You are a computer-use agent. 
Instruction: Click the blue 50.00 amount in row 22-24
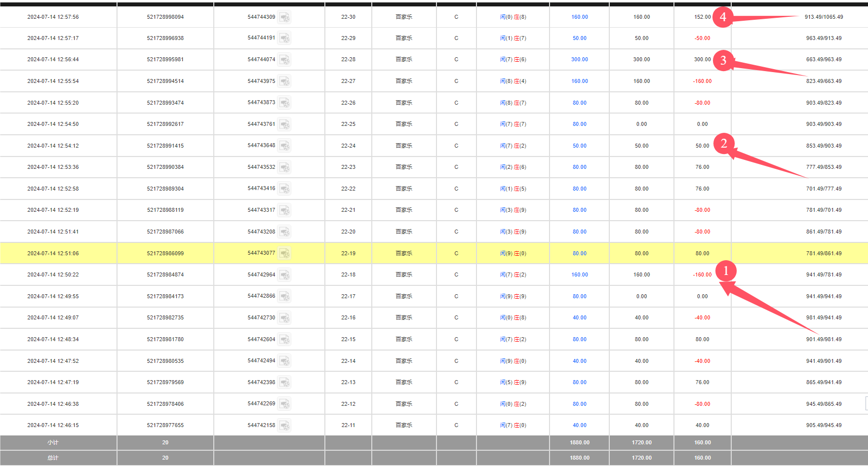(579, 146)
